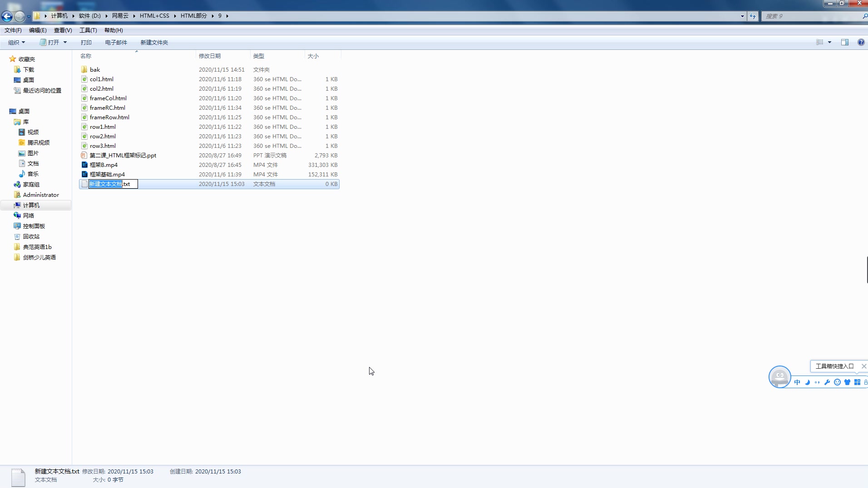The height and width of the screenshot is (488, 868).
Task: Select the frameRow.html file icon
Action: pyautogui.click(x=84, y=117)
